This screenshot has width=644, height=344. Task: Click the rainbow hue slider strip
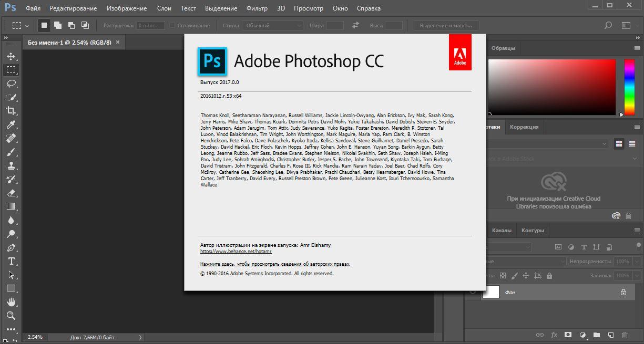[629, 87]
